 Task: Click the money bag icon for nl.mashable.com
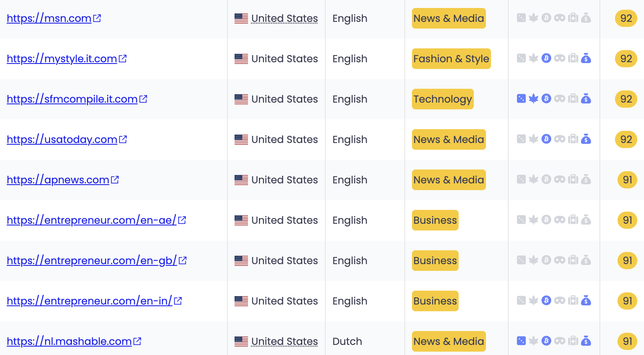(x=586, y=341)
